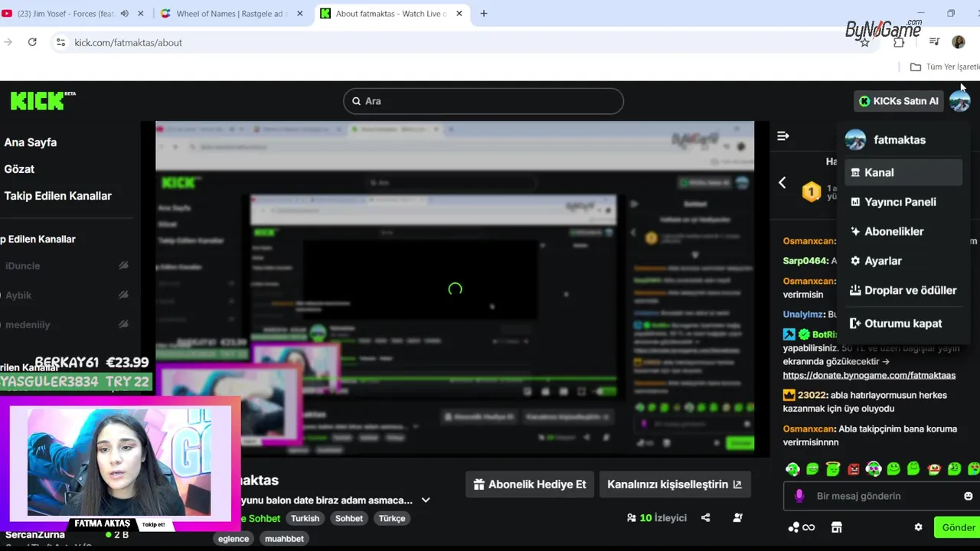Screen dimensions: 980x551
Task: Click the Türkçe tag
Action: pyautogui.click(x=392, y=518)
